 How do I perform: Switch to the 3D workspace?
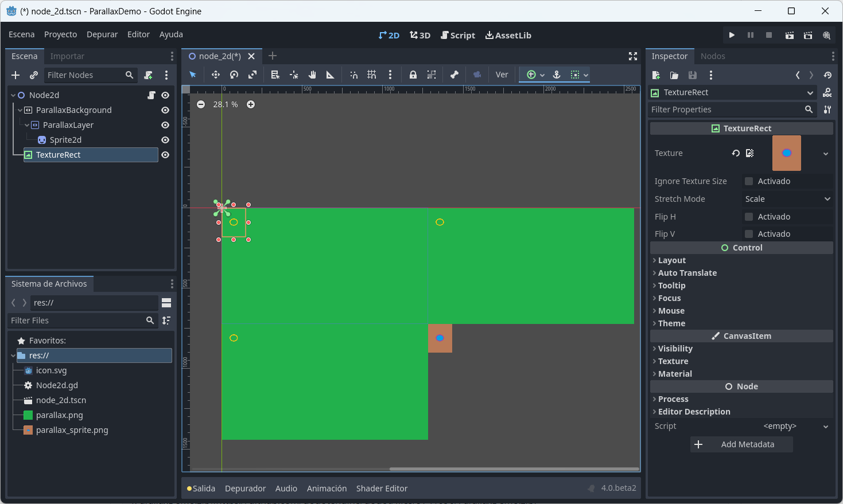coord(419,35)
